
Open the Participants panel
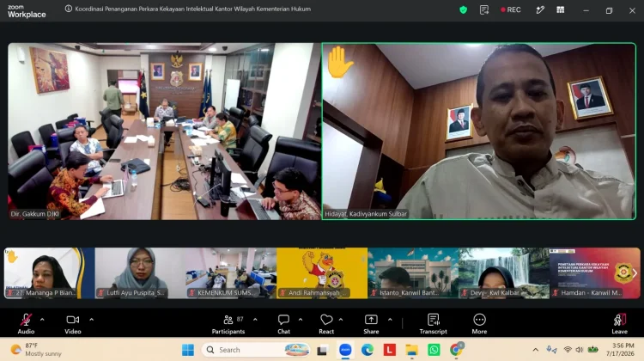coord(228,323)
